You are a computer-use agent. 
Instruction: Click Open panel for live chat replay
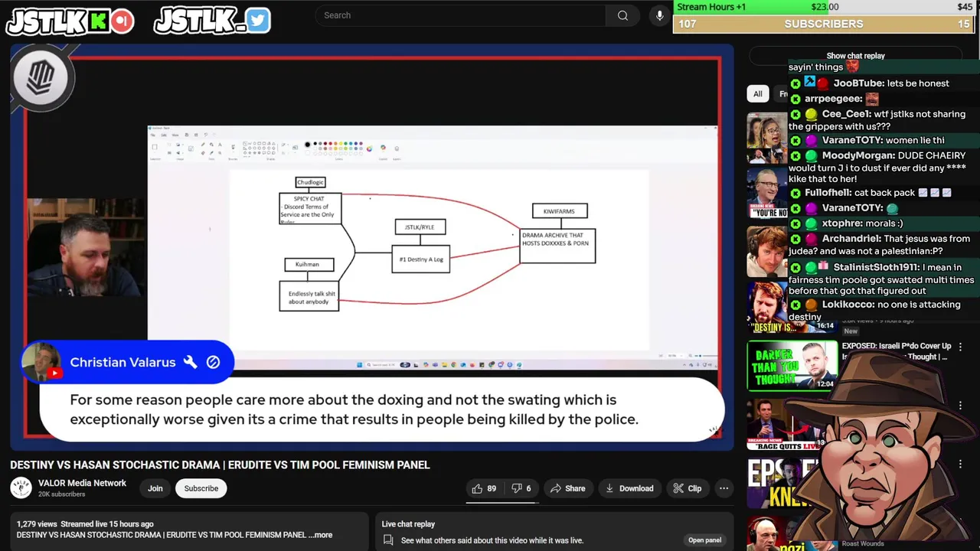704,540
